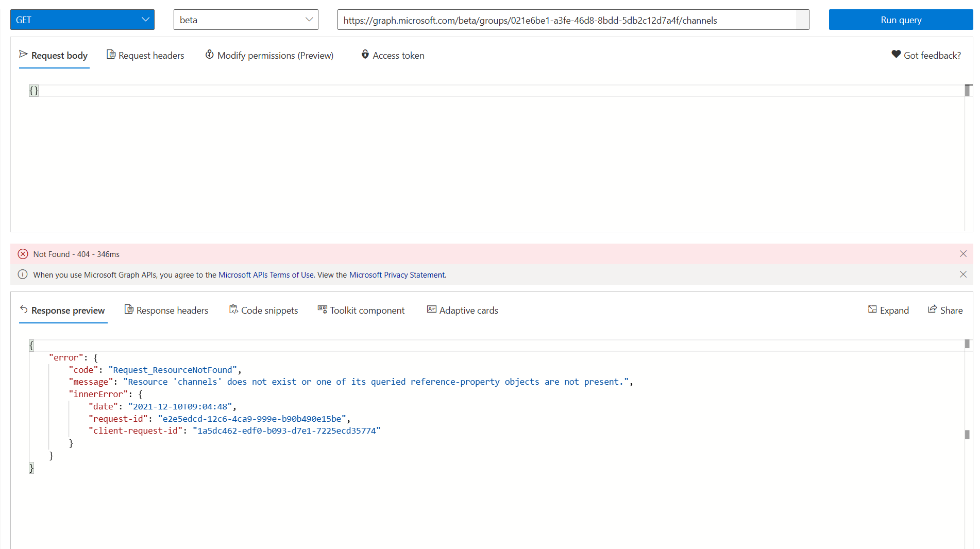Open the Toolkit component tab
This screenshot has width=980, height=549.
tap(361, 310)
